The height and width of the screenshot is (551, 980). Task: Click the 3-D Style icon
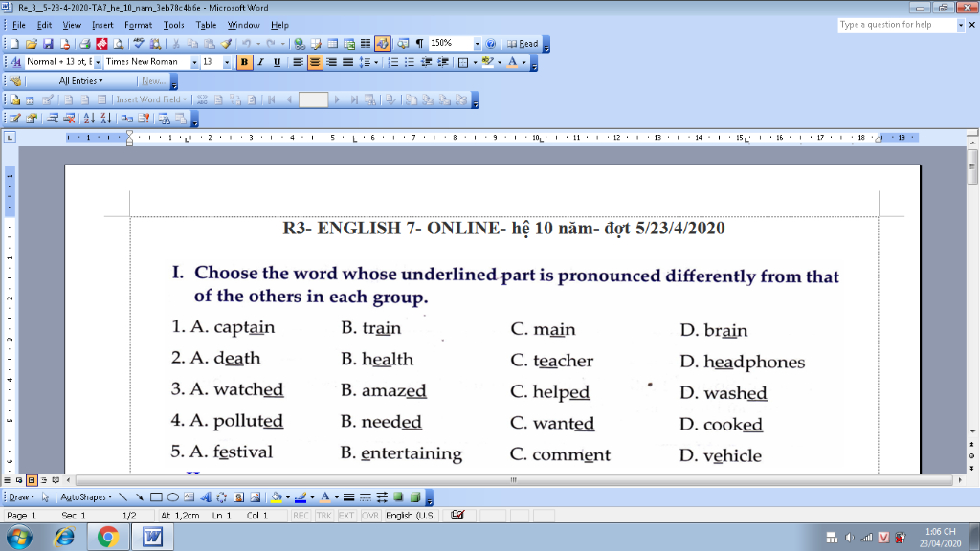(415, 497)
